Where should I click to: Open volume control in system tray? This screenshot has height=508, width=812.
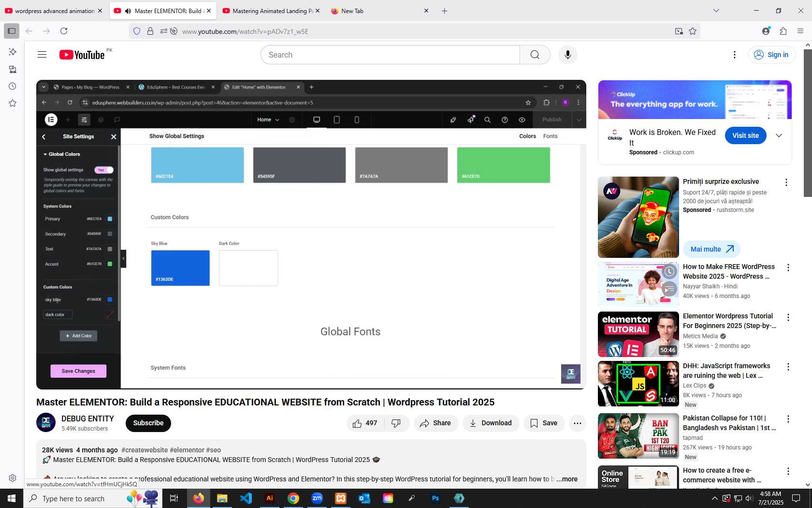[x=749, y=498]
